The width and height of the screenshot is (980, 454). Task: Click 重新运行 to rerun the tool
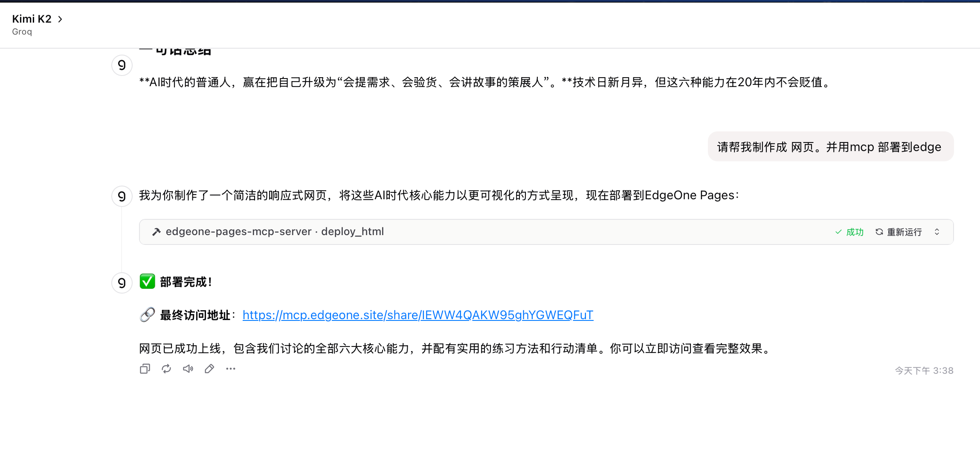coord(899,232)
